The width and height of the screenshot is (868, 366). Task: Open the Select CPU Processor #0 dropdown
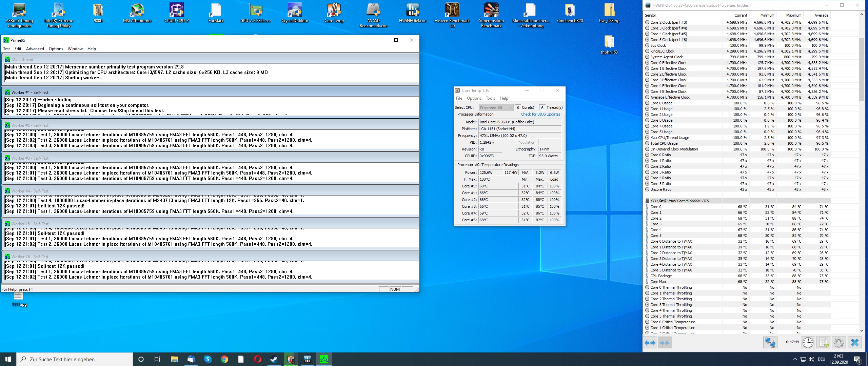[496, 108]
